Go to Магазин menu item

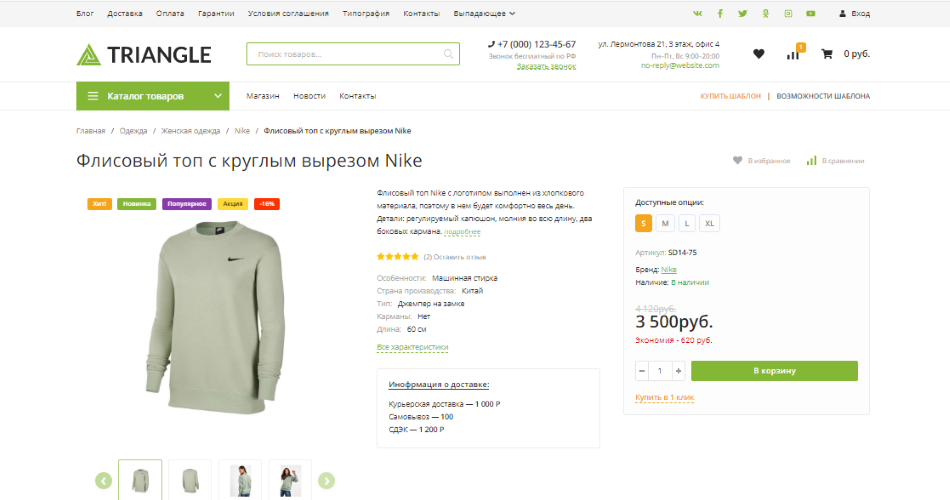pyautogui.click(x=262, y=96)
